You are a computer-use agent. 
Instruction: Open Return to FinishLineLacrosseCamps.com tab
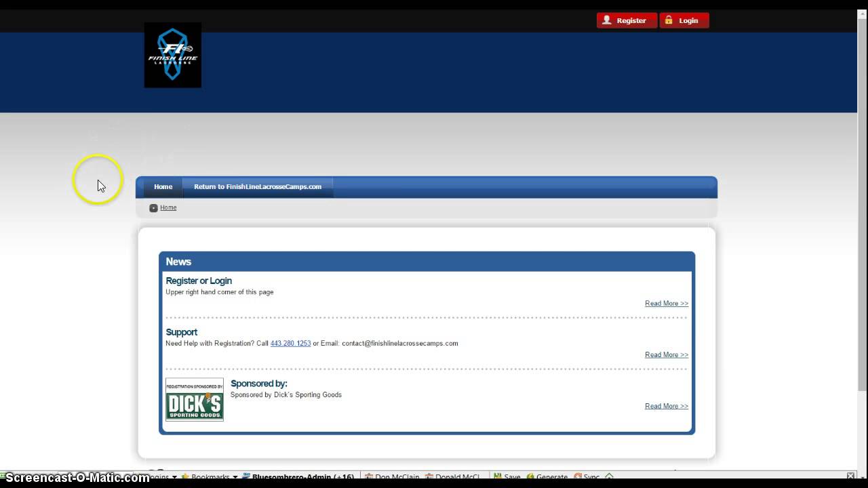click(x=258, y=187)
